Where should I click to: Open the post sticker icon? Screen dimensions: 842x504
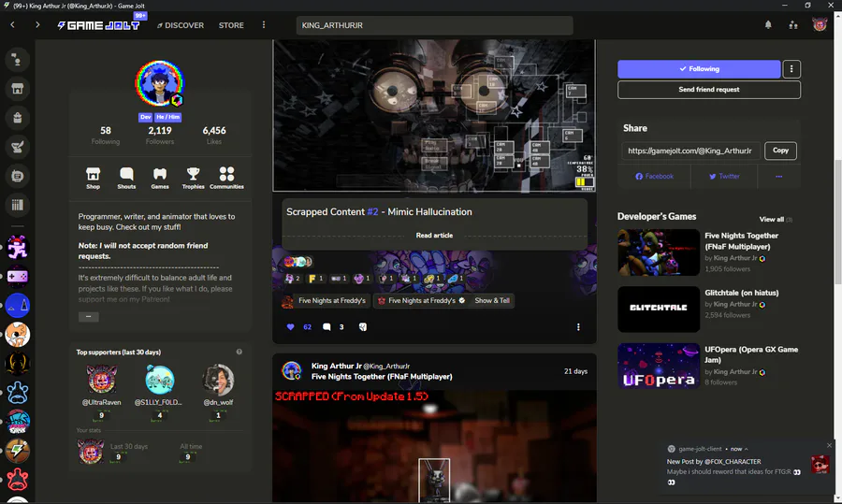coord(362,327)
